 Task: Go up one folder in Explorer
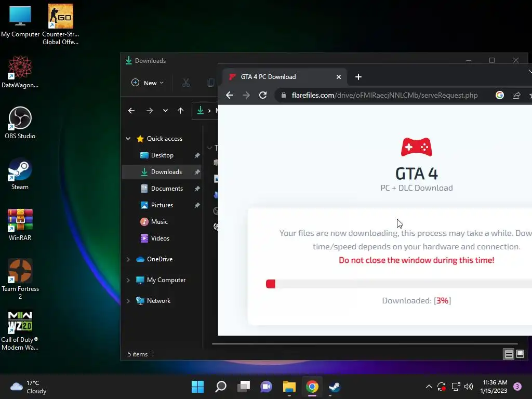click(x=180, y=111)
